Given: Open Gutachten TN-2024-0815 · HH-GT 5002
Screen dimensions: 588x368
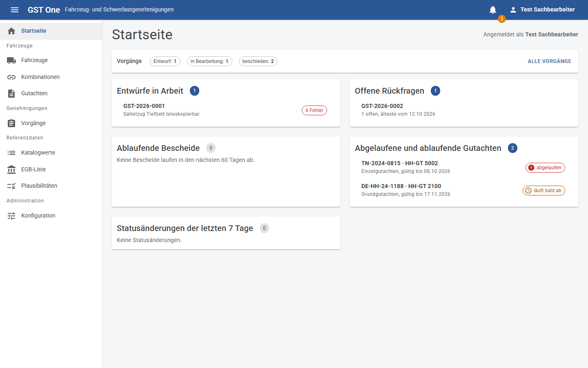Looking at the screenshot, I should (x=464, y=168).
